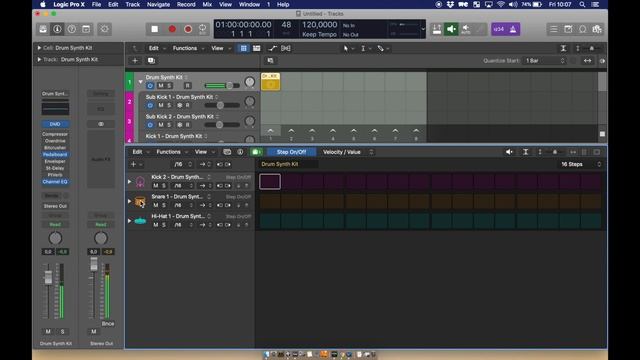This screenshot has width=640, height=360.
Task: Open Quantize Start 1 Bar popup
Action: pyautogui.click(x=545, y=60)
